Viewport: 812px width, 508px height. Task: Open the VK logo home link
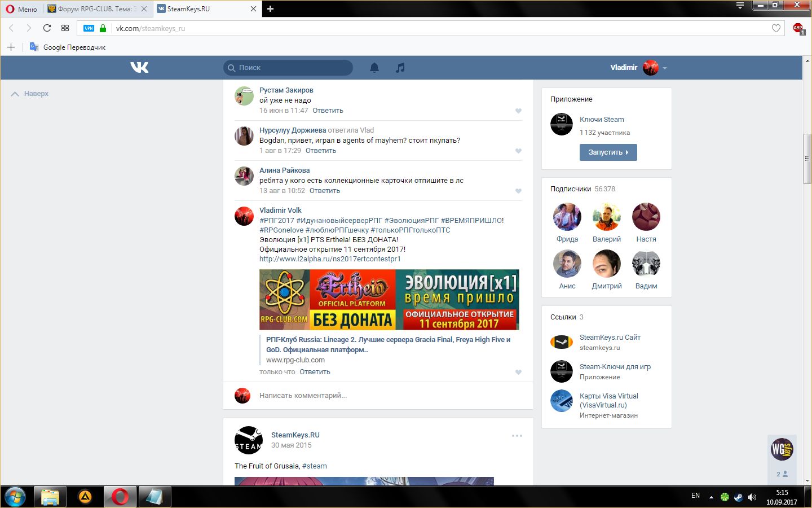pos(139,68)
